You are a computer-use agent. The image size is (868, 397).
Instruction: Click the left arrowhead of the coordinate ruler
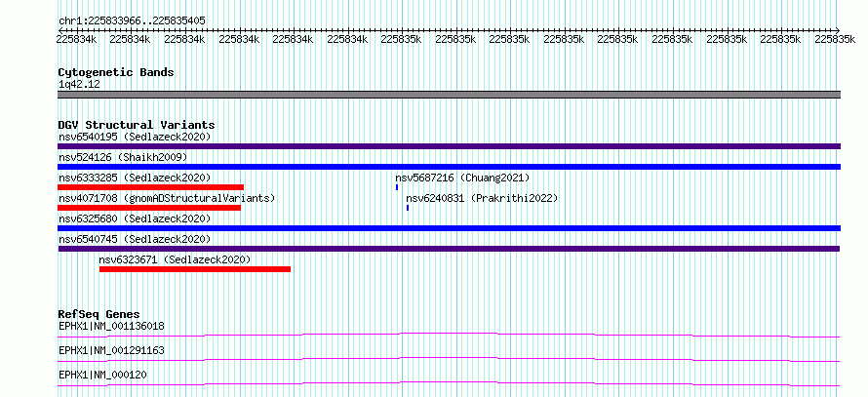coord(59,30)
